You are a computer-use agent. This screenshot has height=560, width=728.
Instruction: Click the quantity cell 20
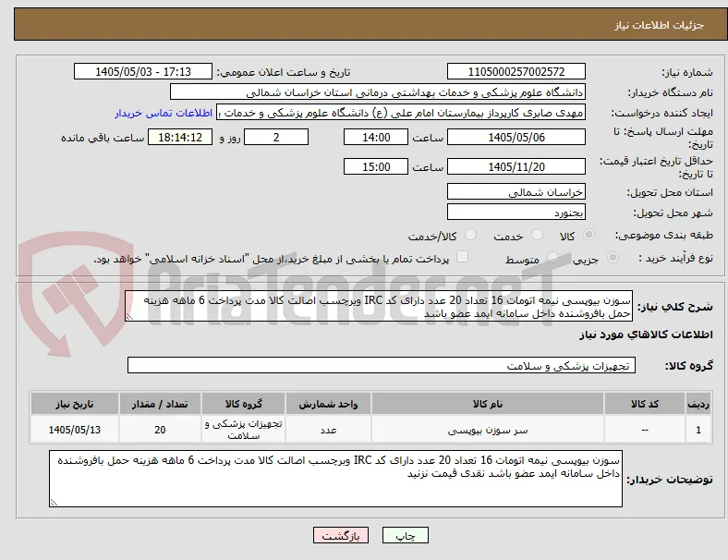160,430
